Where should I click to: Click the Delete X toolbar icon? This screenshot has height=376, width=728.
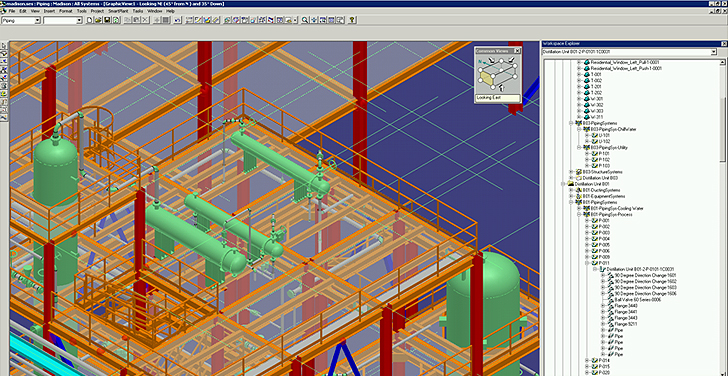point(145,20)
